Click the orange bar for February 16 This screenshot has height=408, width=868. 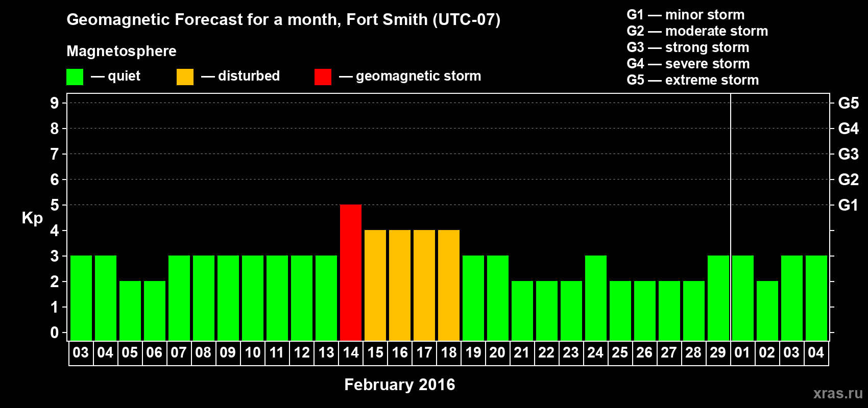tap(400, 285)
